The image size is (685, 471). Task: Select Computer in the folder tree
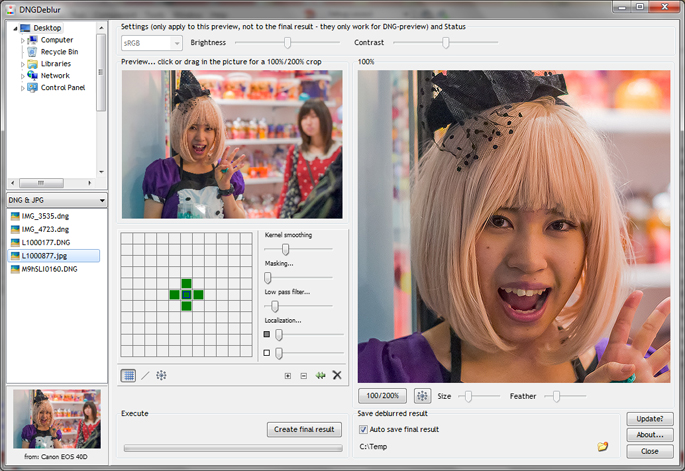click(57, 40)
